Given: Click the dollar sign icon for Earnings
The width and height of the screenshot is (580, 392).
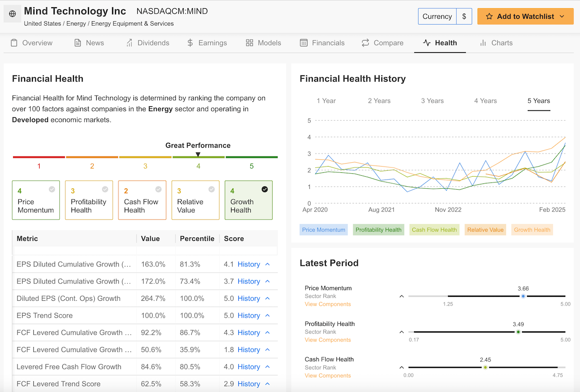Looking at the screenshot, I should [x=190, y=43].
